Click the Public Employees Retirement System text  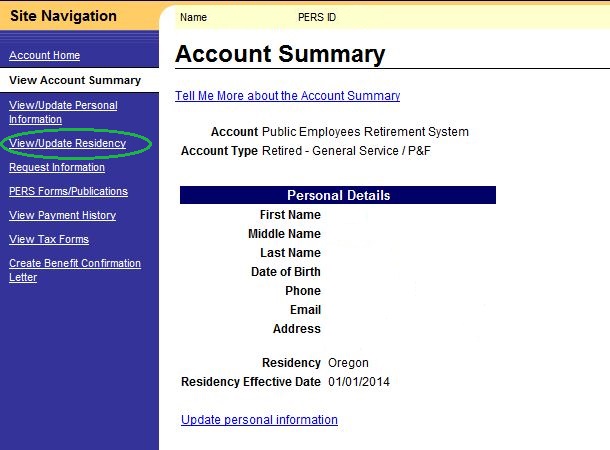coord(364,132)
